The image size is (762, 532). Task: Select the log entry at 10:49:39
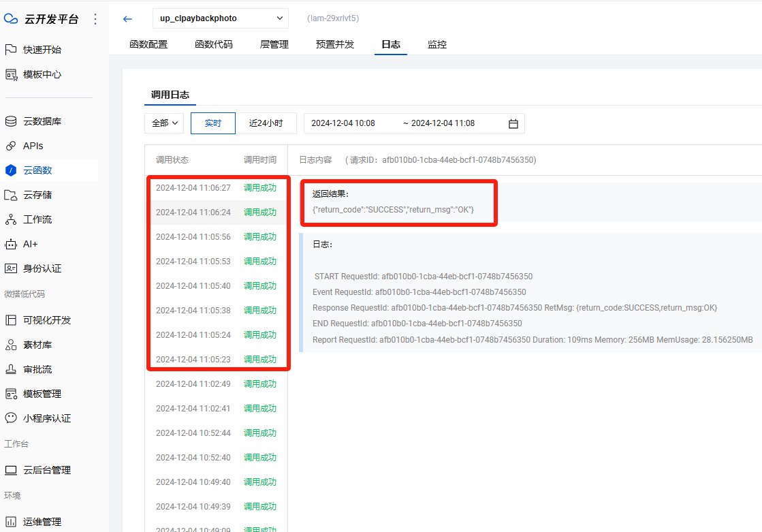pos(217,506)
